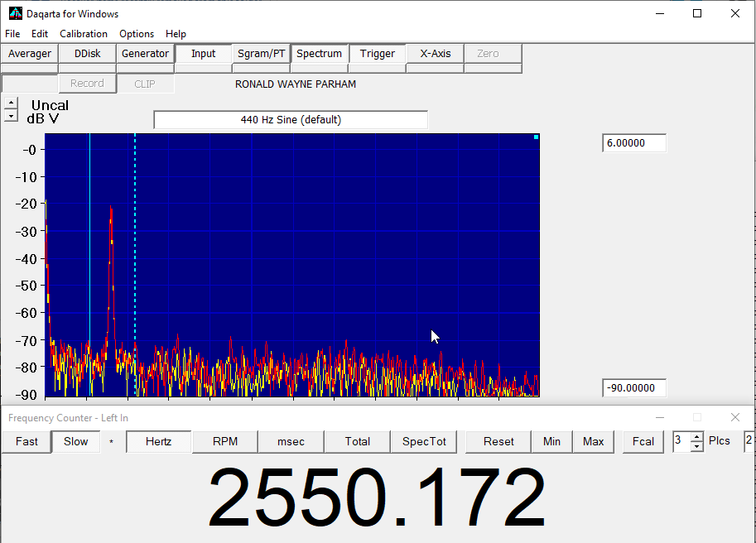Open the Options menu
The image size is (756, 543).
(x=137, y=34)
